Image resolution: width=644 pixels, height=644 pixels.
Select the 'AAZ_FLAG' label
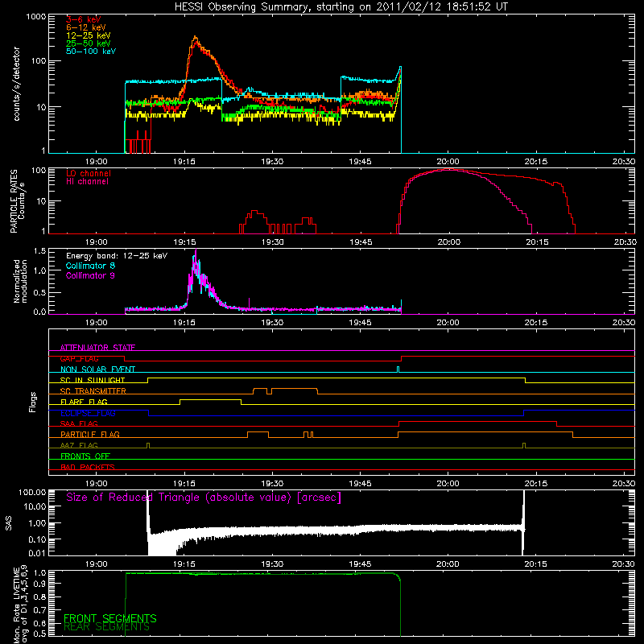click(x=79, y=445)
